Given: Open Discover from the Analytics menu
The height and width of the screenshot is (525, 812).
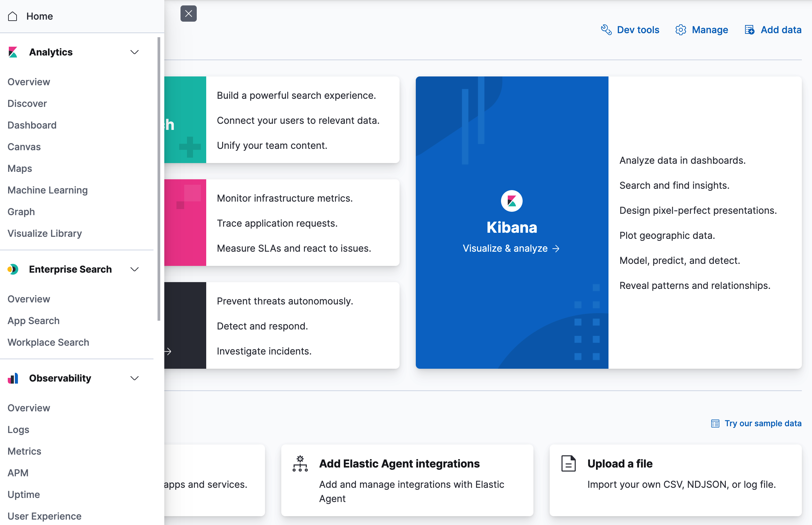Looking at the screenshot, I should [x=27, y=103].
